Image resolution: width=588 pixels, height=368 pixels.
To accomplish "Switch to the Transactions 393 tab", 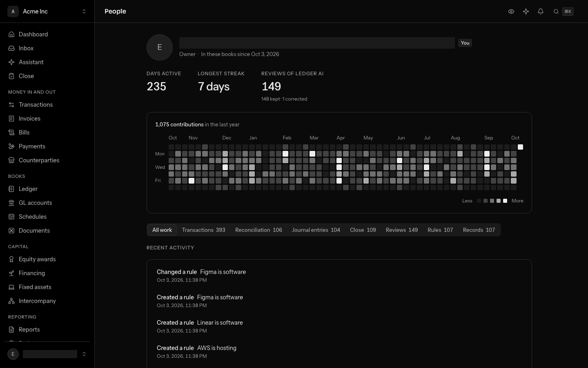I will click(203, 230).
